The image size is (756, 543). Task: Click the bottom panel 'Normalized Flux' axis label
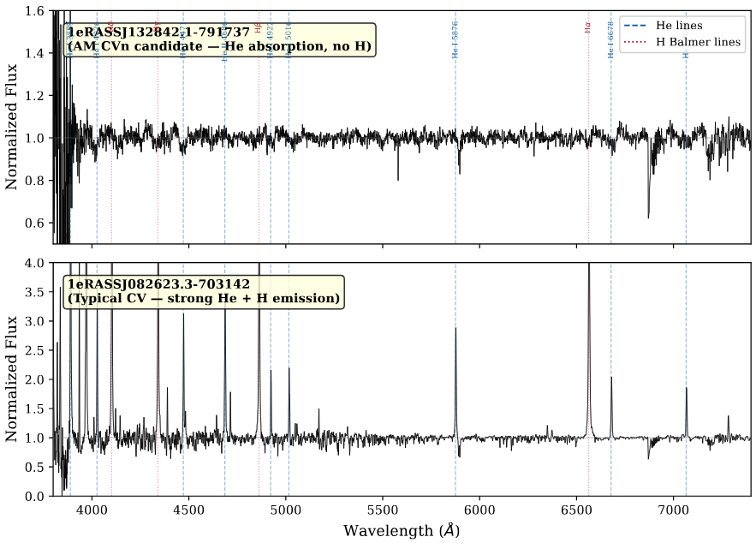click(13, 379)
